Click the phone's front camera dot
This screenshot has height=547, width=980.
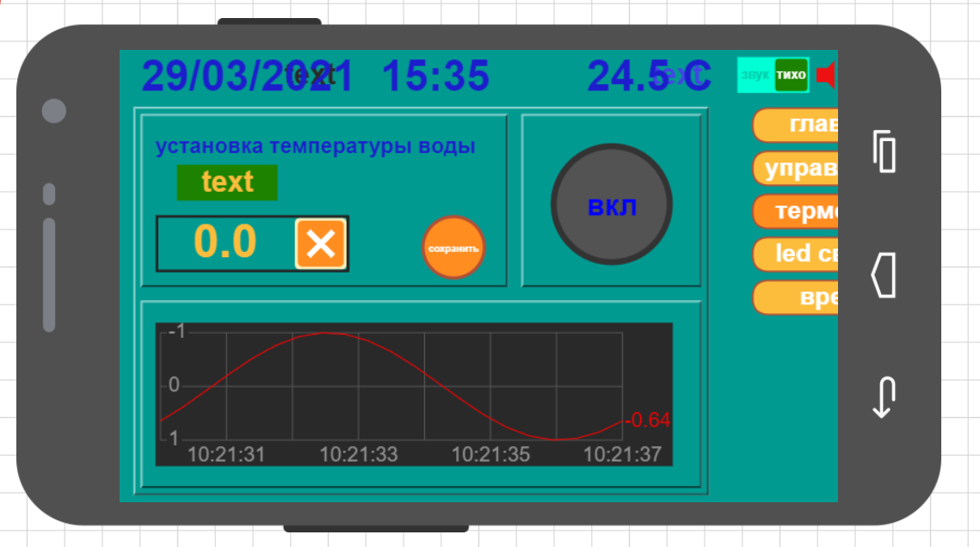53,111
